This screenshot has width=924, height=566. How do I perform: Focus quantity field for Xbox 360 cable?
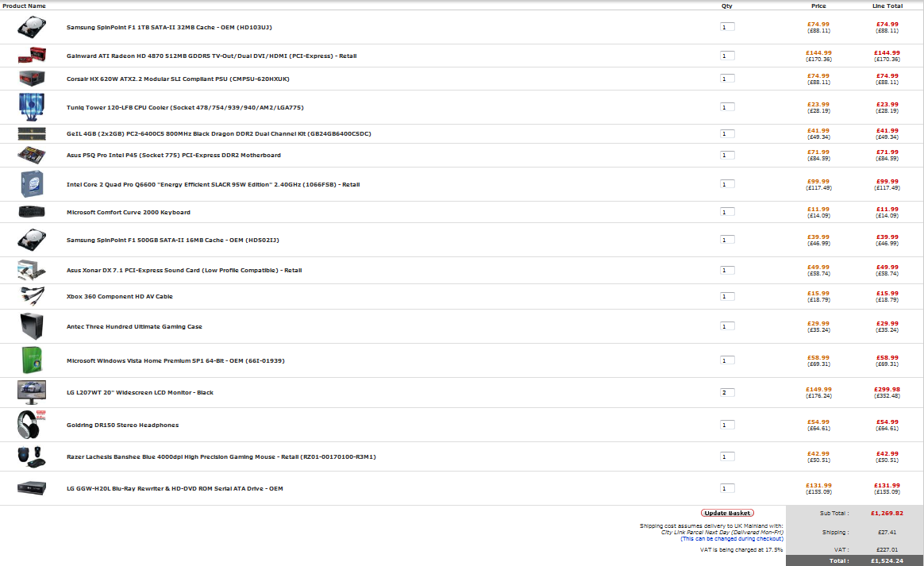(727, 297)
